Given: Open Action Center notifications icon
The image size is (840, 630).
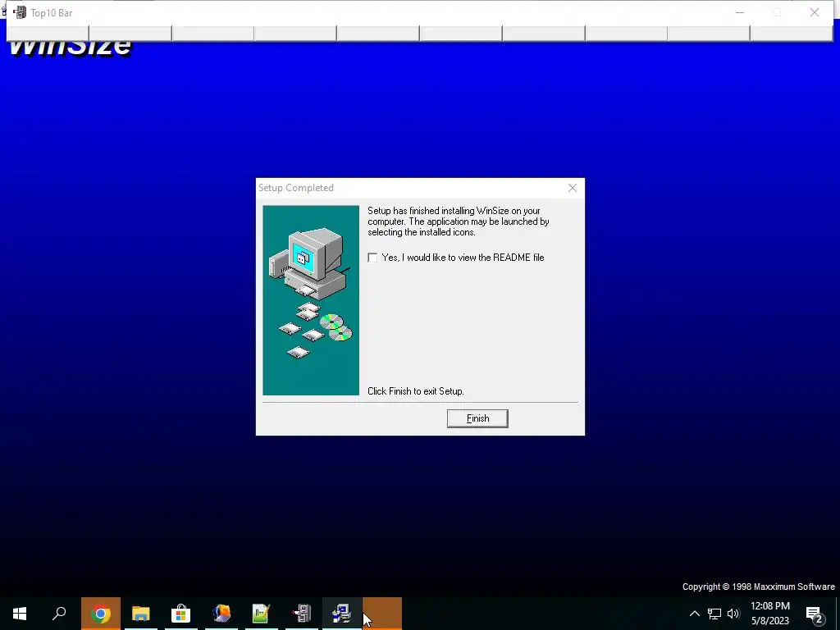Looking at the screenshot, I should [x=815, y=614].
